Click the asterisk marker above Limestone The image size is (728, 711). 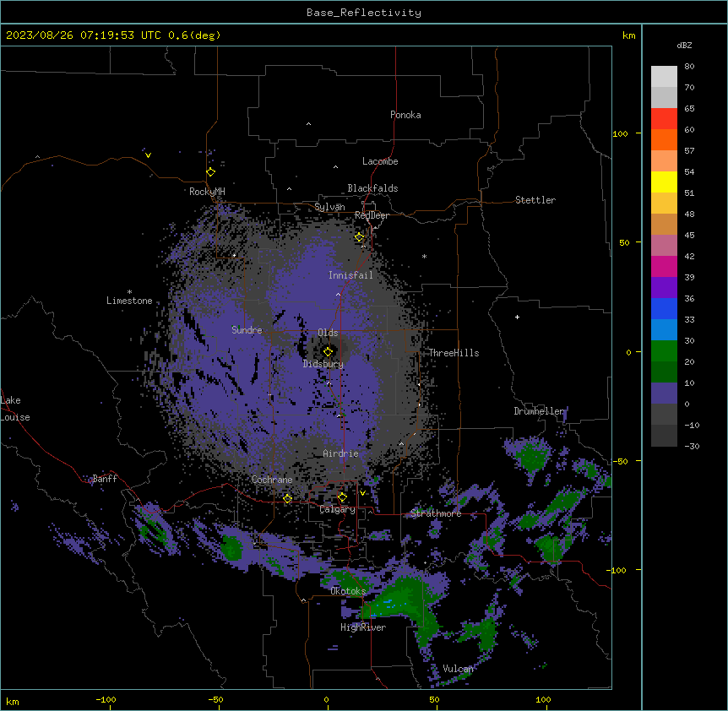point(129,292)
